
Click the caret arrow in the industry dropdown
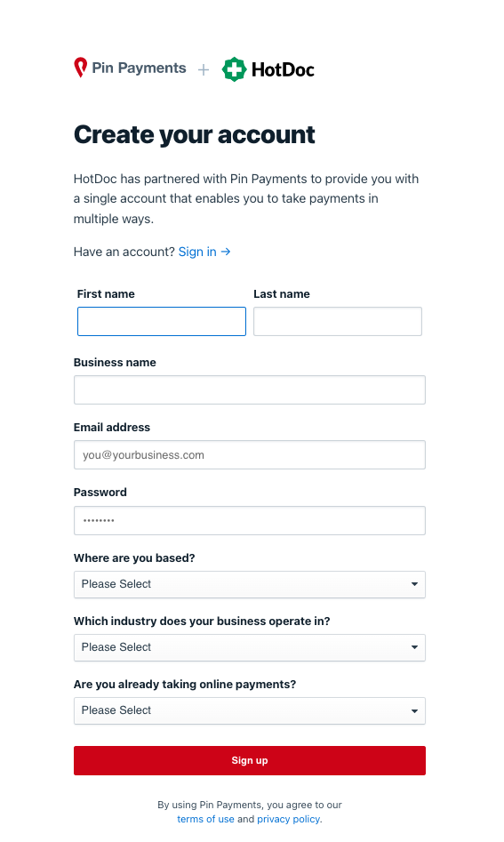pyautogui.click(x=414, y=647)
